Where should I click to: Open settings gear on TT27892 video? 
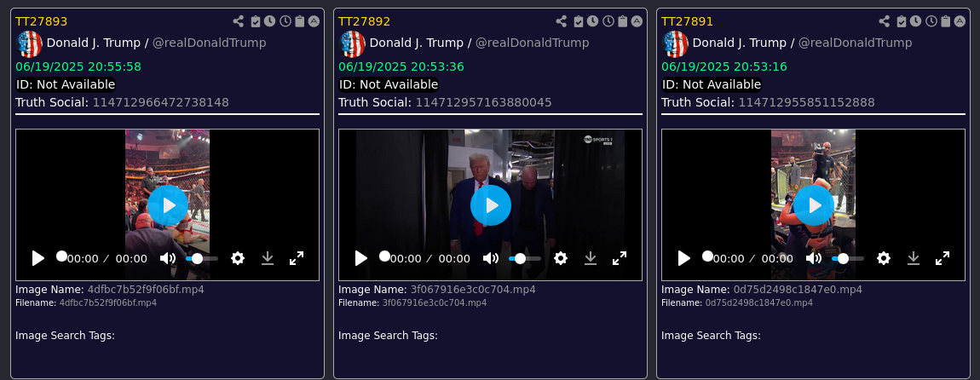tap(561, 258)
